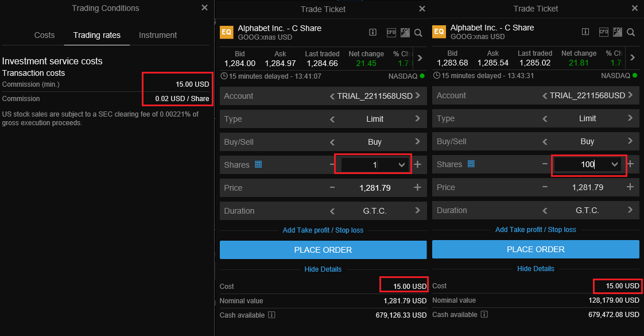Switch to next order Type in the 1-share ticket
This screenshot has height=336, width=644.
pos(418,119)
